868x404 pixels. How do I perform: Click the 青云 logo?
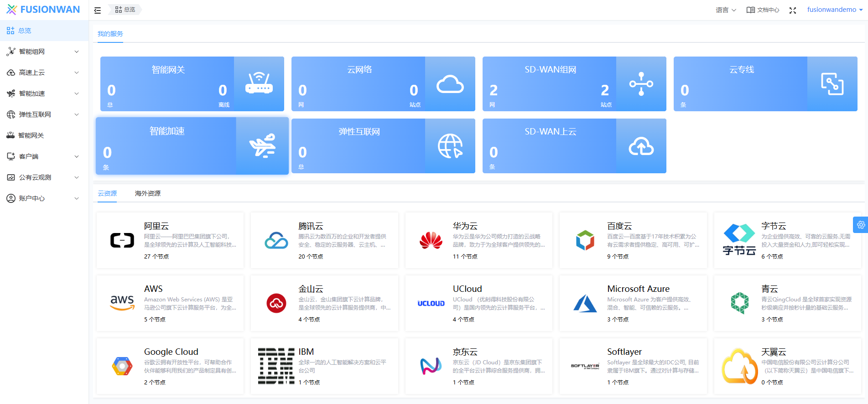click(x=739, y=303)
